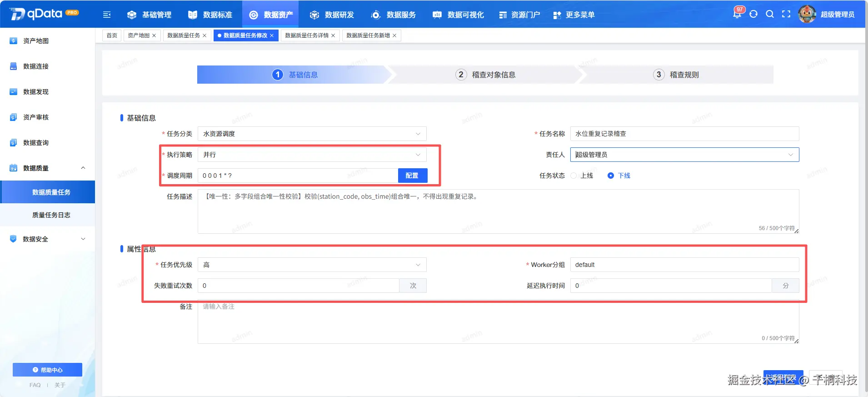Open the 责任人 dropdown
868x397 pixels.
click(x=684, y=155)
